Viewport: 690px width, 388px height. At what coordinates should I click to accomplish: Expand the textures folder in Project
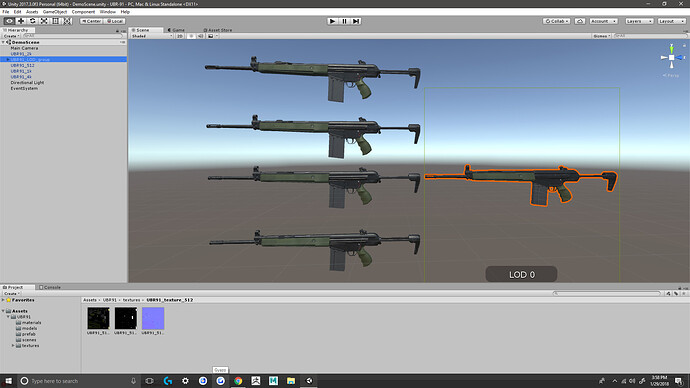(x=13, y=346)
